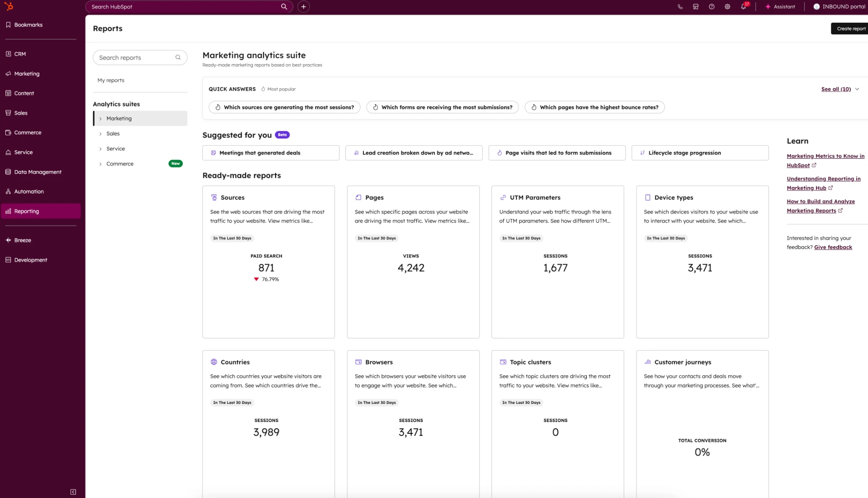
Task: Open the Countries report title
Action: coord(235,362)
